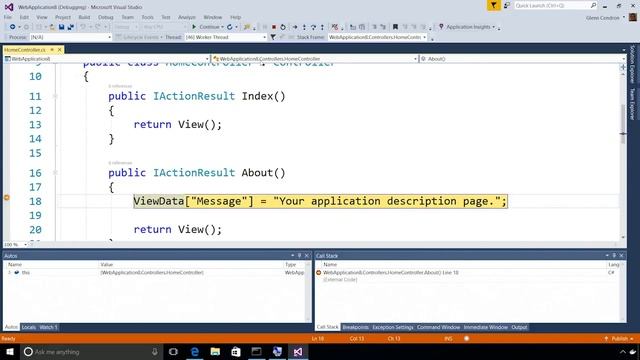
Task: Click Show Next Statement arrow icon
Action: coord(295,27)
